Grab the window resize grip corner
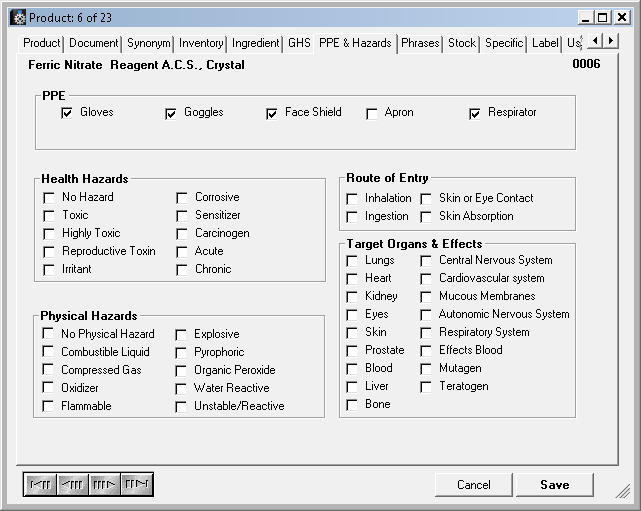 click(622, 491)
